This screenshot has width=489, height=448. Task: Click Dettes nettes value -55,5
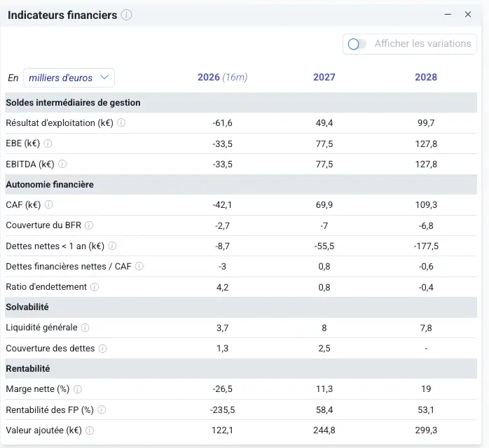[x=324, y=246]
